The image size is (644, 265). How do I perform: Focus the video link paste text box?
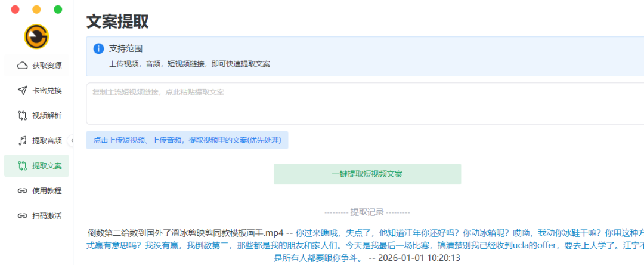(x=364, y=104)
